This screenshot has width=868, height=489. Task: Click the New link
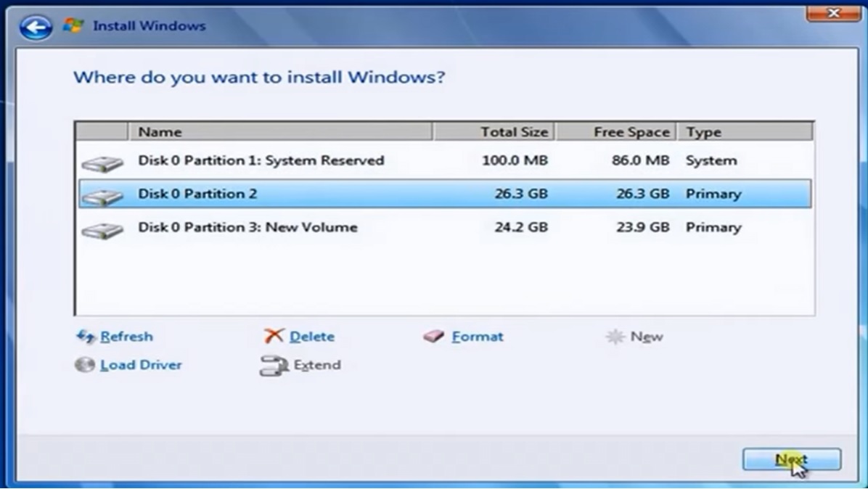pyautogui.click(x=647, y=337)
